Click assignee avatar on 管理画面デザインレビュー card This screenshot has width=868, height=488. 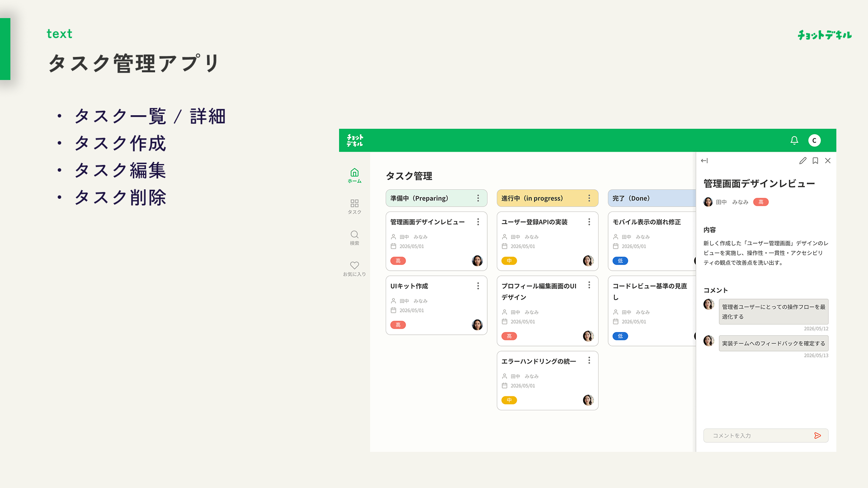(x=477, y=260)
